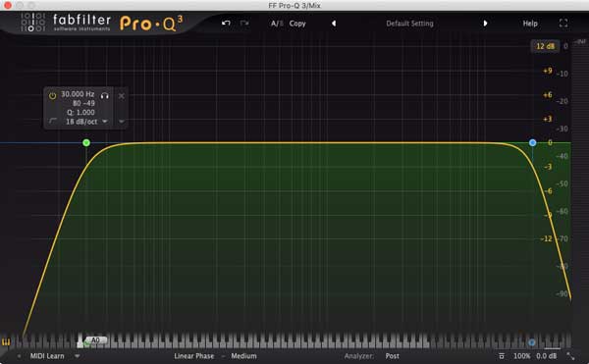Viewport: 589px width, 364px height.
Task: Go to the next preset
Action: (x=485, y=24)
